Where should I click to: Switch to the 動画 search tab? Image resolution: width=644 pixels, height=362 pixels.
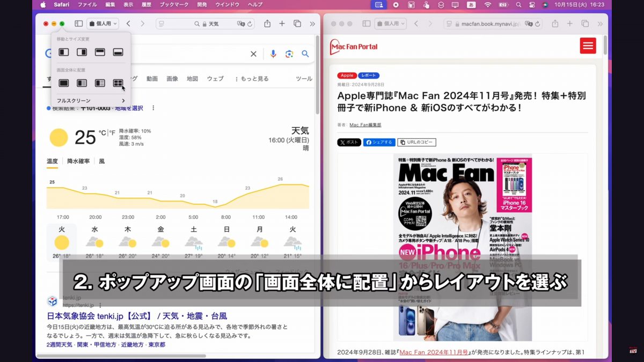152,79
